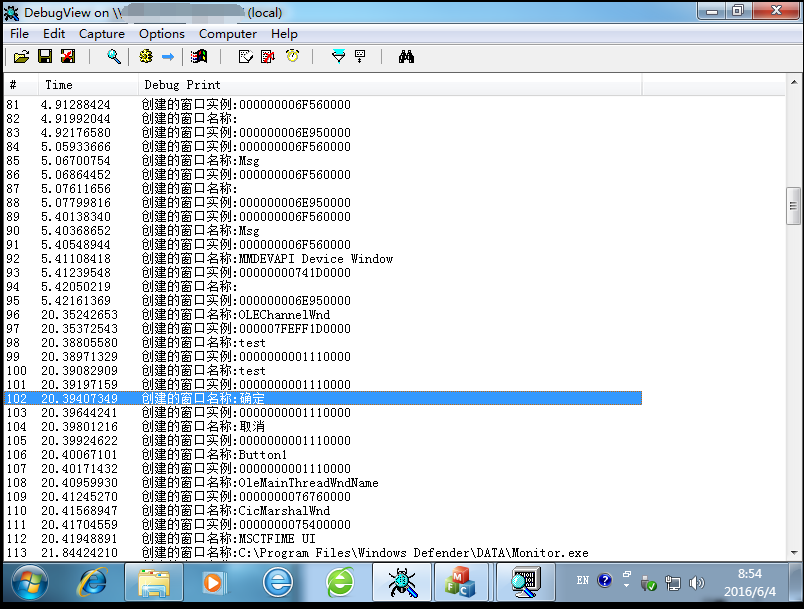The height and width of the screenshot is (609, 804).
Task: Select the row containing 'MSCTFIME UI'
Action: pyautogui.click(x=323, y=539)
